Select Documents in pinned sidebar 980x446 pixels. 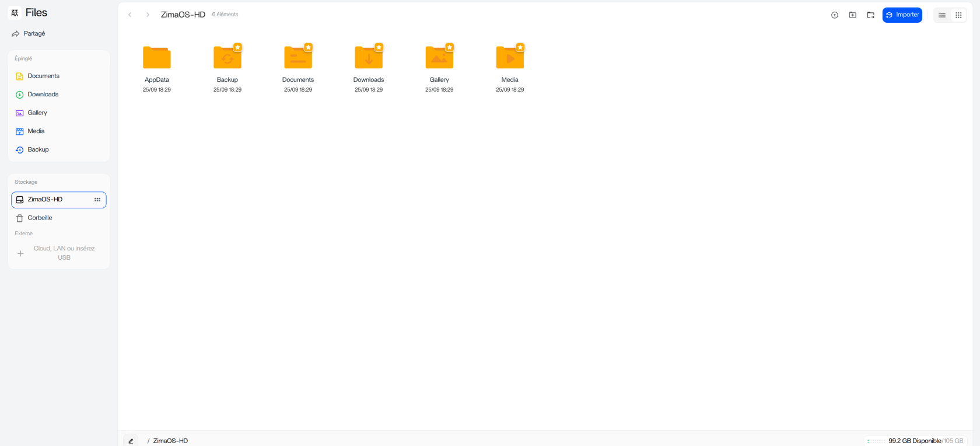pyautogui.click(x=43, y=76)
